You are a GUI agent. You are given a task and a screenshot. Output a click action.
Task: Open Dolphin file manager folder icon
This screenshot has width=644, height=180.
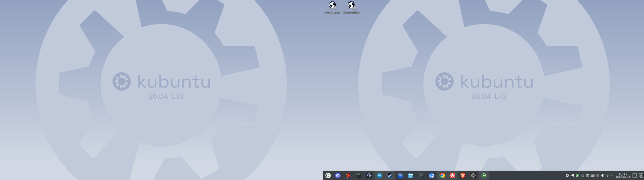410,175
